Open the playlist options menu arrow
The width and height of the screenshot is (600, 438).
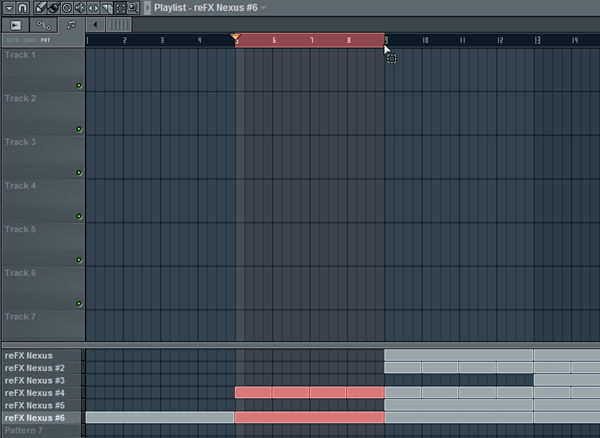(x=7, y=7)
